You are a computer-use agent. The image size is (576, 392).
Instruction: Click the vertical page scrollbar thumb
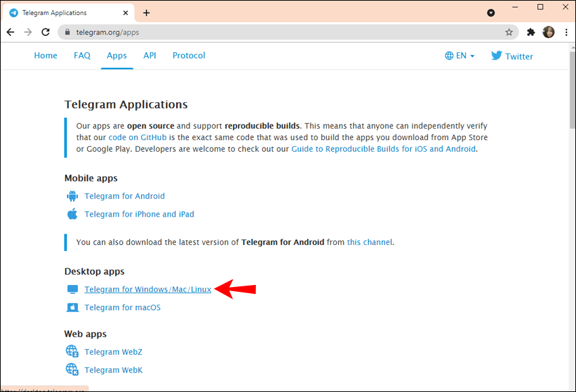click(573, 90)
